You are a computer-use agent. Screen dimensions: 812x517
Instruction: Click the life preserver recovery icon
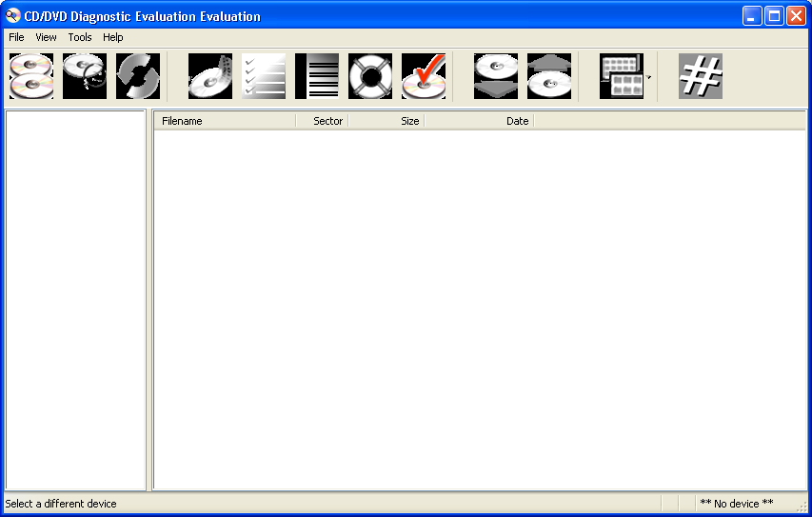coord(370,76)
